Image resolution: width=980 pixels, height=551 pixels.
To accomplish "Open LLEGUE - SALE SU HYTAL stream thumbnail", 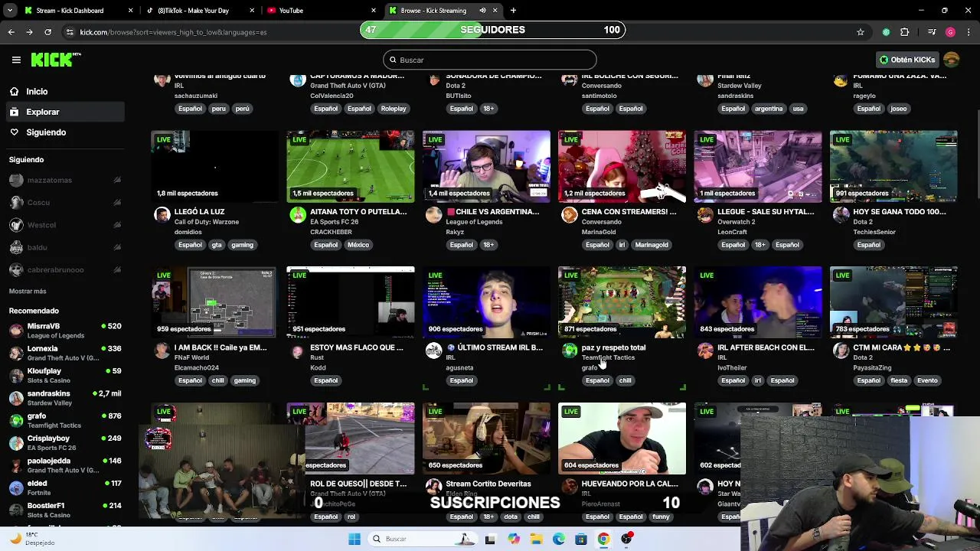I will tap(758, 166).
